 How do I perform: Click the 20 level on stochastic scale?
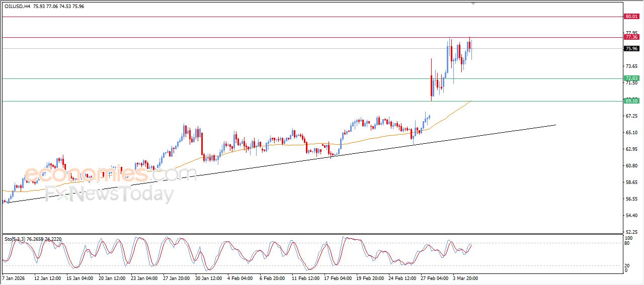tap(627, 265)
